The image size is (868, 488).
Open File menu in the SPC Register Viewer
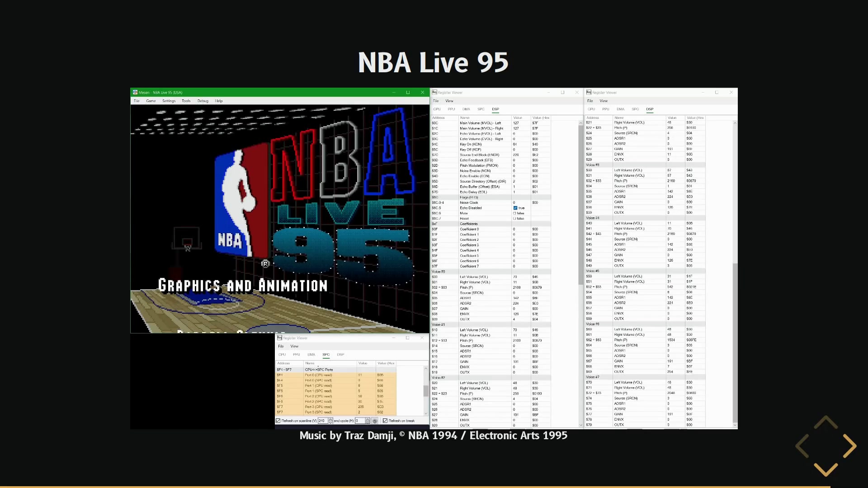point(281,346)
